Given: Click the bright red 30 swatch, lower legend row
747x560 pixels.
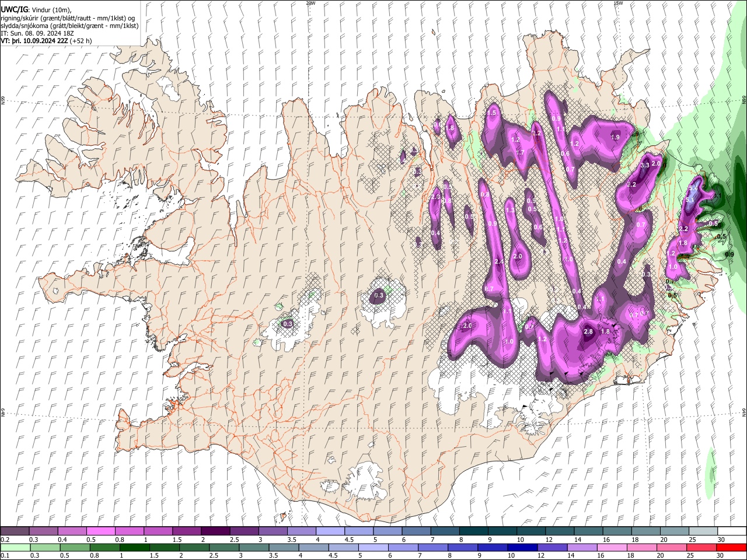Looking at the screenshot, I should 732,548.
